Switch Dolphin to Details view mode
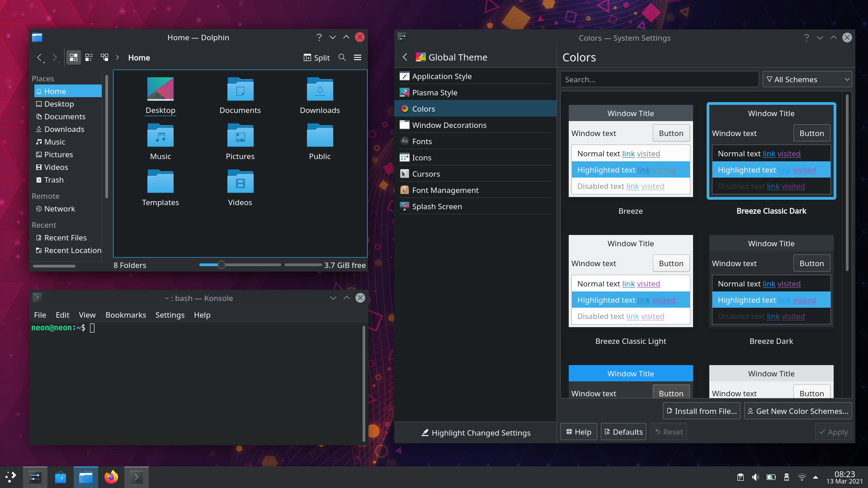Screen dimensions: 868x488 tap(104, 57)
